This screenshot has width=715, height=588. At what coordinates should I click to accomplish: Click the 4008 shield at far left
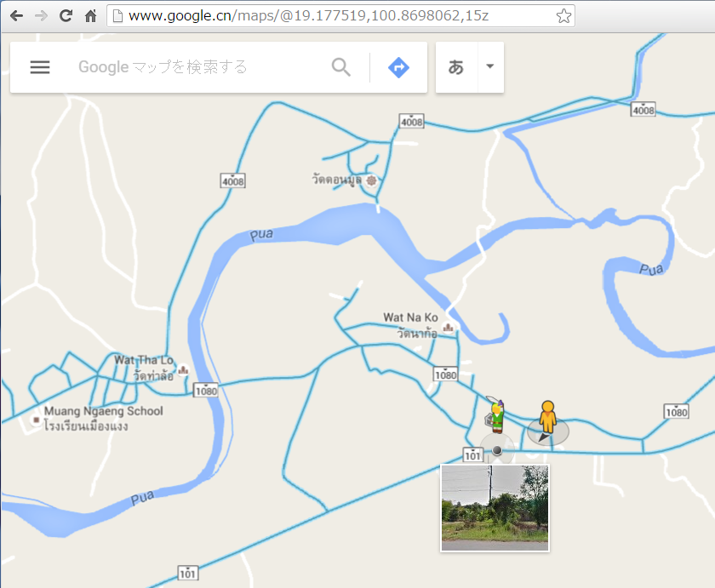(233, 181)
